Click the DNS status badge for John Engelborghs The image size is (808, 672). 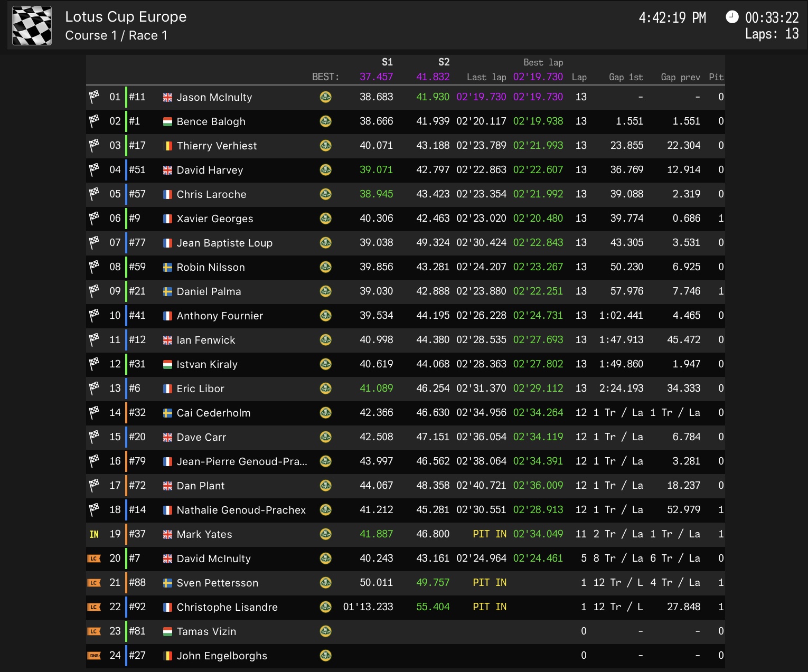(94, 656)
